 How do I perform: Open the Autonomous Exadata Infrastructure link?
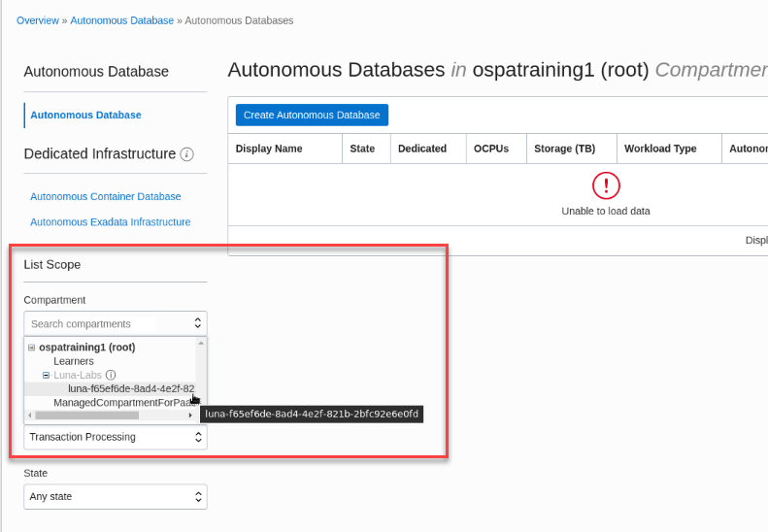pos(111,222)
